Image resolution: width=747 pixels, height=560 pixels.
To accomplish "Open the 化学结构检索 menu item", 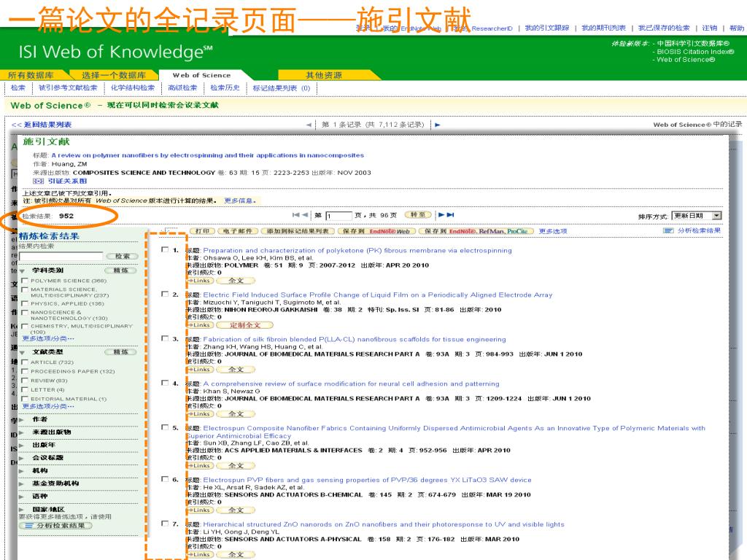I will [133, 87].
